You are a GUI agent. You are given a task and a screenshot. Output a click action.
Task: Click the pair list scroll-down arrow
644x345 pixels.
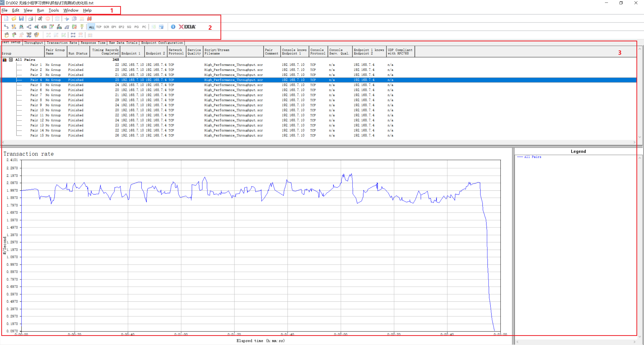pos(640,137)
